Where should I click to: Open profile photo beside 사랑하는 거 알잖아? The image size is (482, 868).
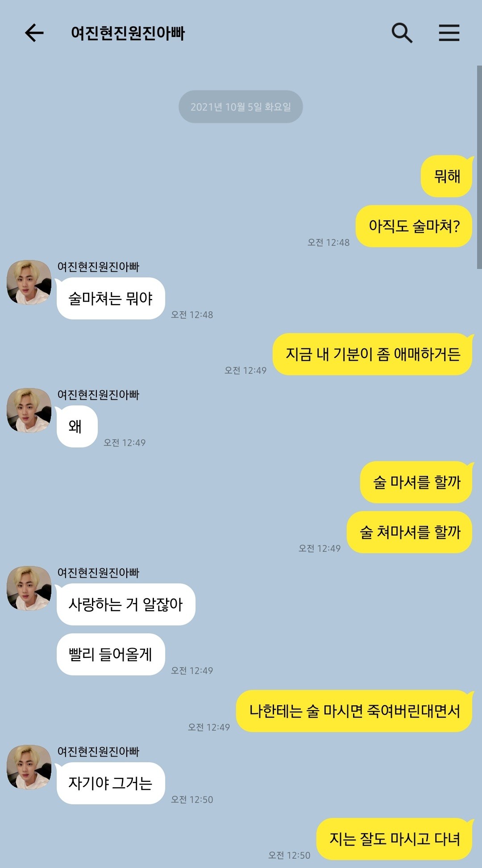pyautogui.click(x=29, y=588)
